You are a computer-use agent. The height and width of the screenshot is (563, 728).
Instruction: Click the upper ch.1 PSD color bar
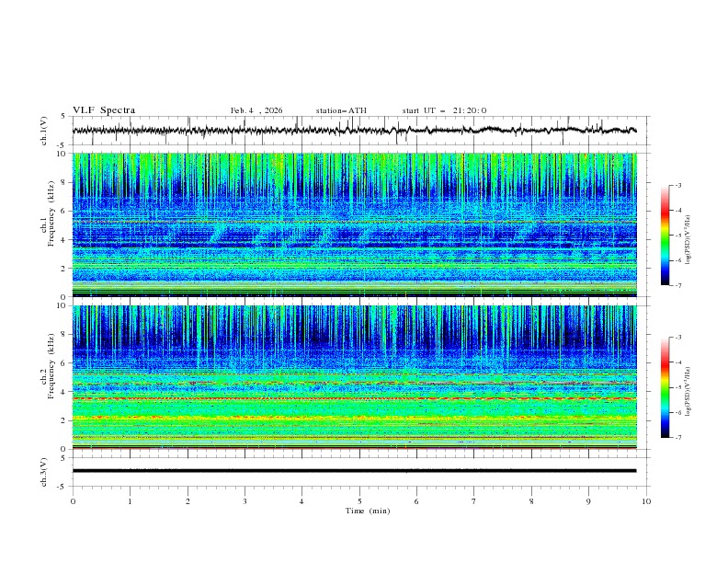pos(665,236)
